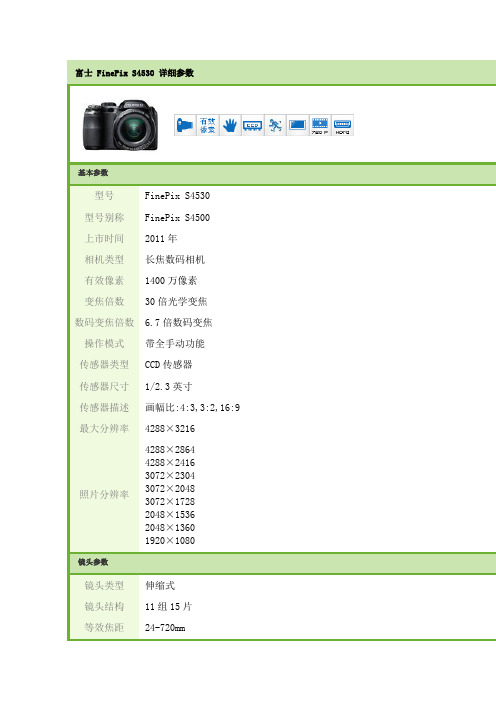Click the 型号别称 row label
The width and height of the screenshot is (496, 702).
tap(104, 218)
